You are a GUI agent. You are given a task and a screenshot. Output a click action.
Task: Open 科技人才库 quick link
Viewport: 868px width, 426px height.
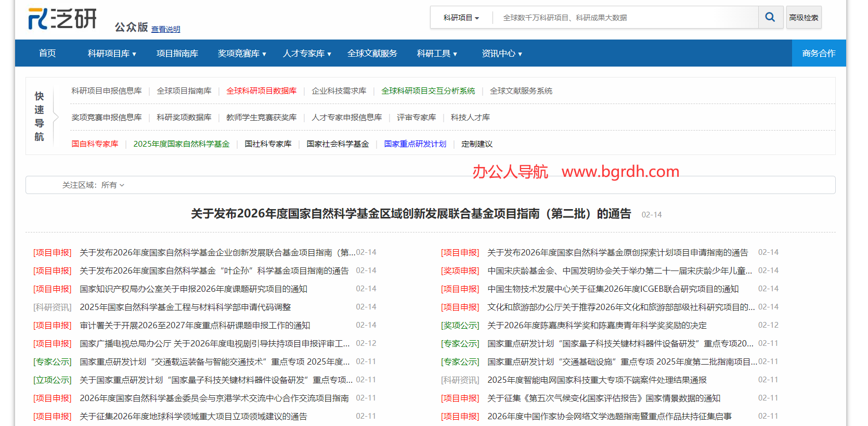(471, 118)
